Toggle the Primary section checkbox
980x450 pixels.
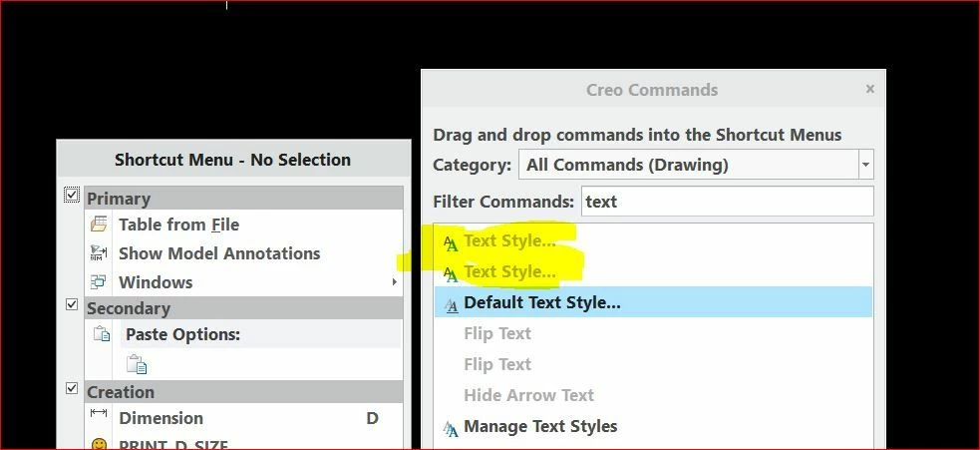(72, 196)
